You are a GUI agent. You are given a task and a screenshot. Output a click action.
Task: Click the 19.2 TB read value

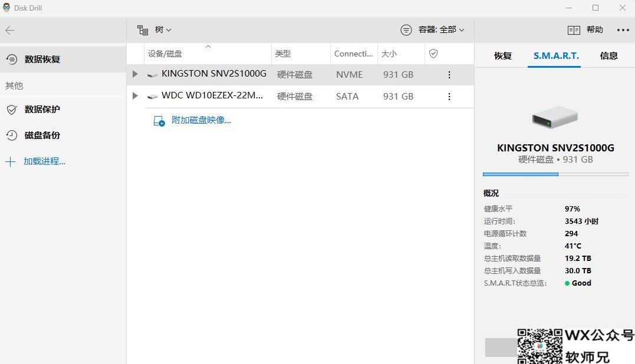click(x=578, y=259)
